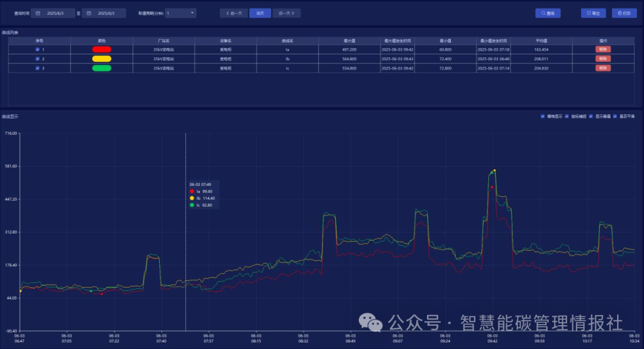
Task: Expand the 取值周期(分钟) dropdown
Action: pyautogui.click(x=181, y=13)
